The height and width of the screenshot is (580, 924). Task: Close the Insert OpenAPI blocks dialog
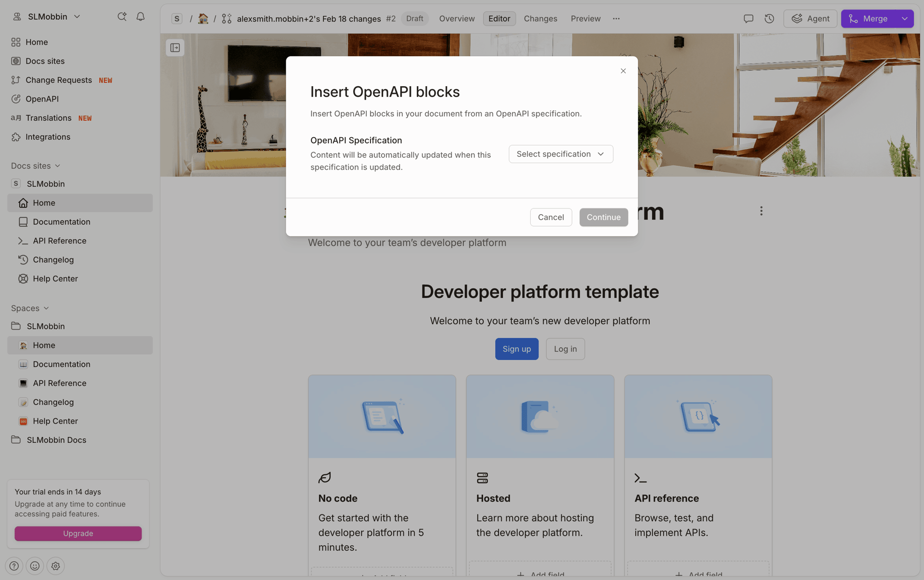coord(623,71)
